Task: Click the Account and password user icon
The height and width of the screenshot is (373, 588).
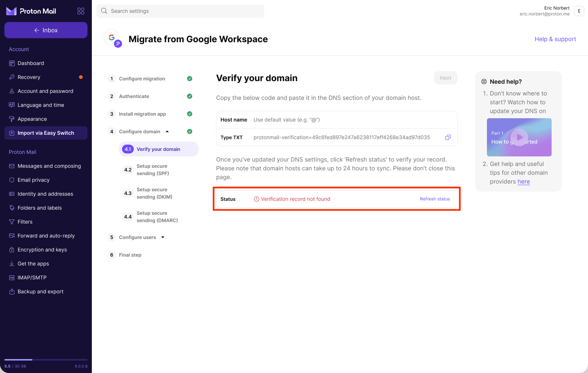Action: (x=12, y=91)
